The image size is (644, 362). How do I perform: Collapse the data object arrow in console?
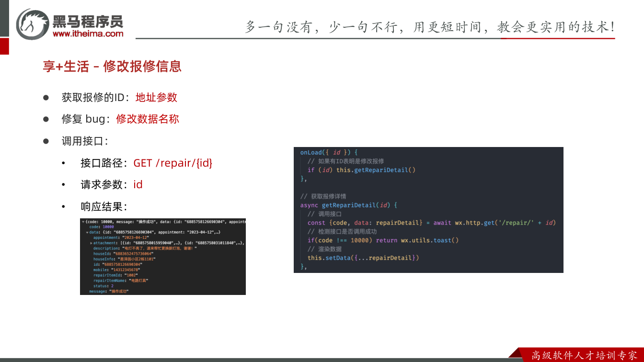(87, 232)
